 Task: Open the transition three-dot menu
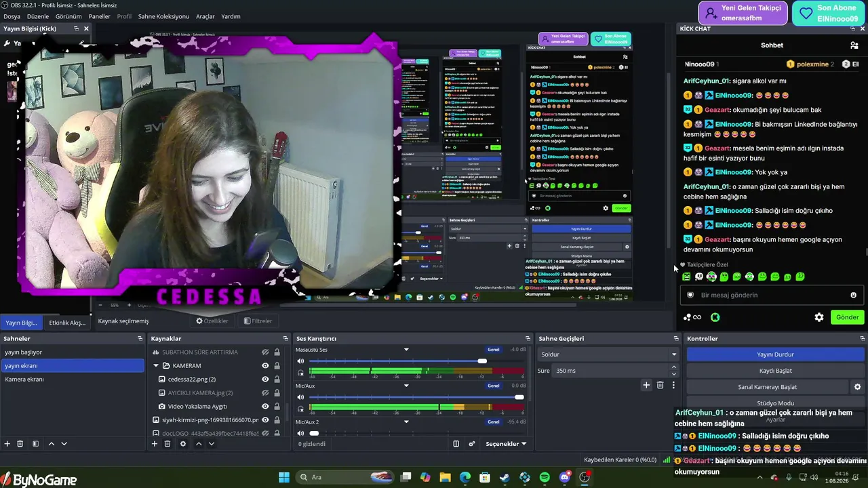(x=673, y=385)
